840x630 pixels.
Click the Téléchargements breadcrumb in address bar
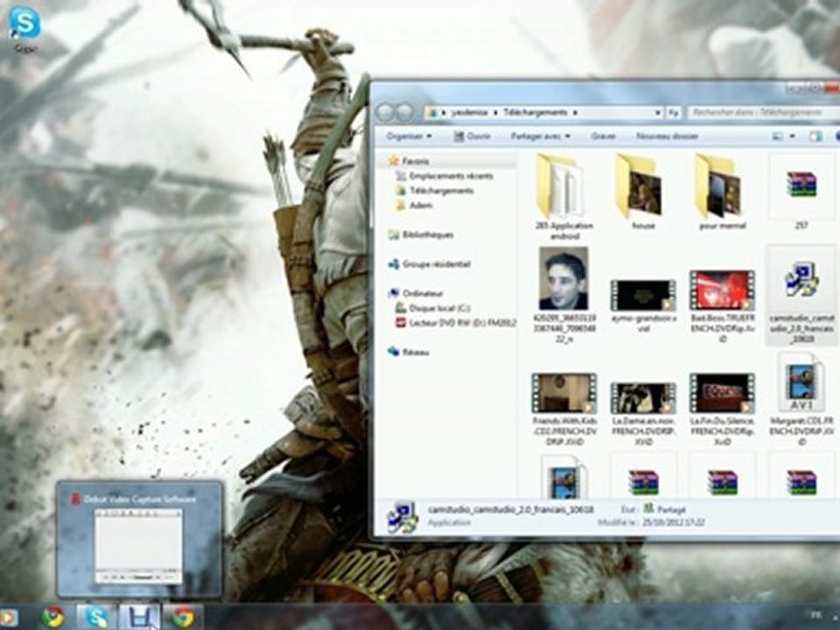[x=535, y=113]
